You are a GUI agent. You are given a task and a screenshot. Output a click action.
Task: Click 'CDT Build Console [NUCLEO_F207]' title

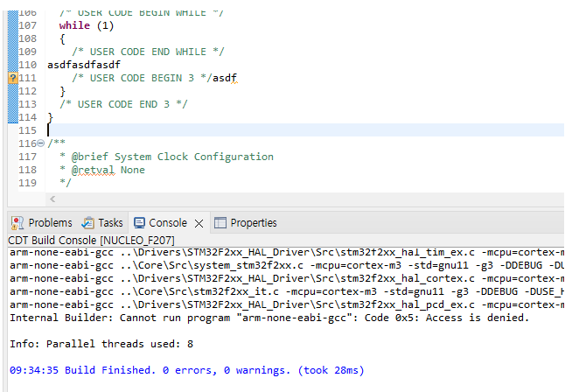click(91, 240)
